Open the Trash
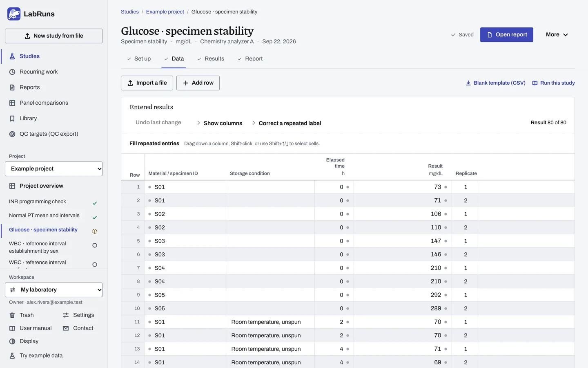The height and width of the screenshot is (368, 588). coord(22,315)
